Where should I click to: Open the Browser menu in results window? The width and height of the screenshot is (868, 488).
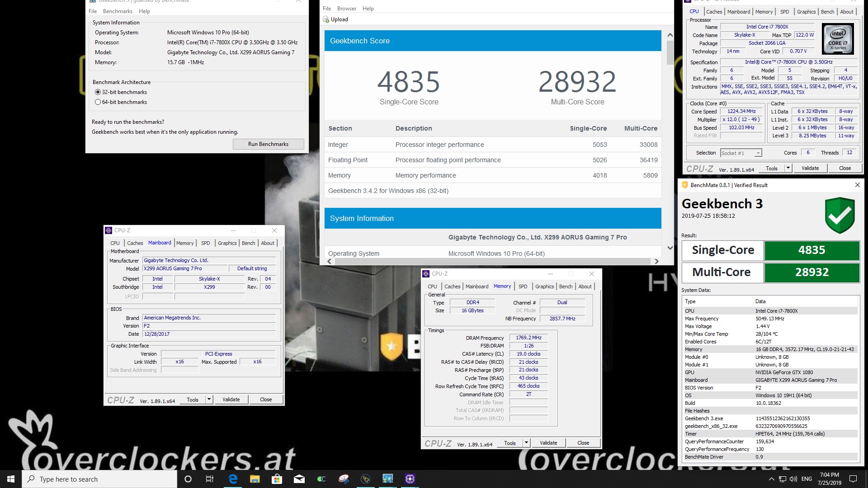347,9
